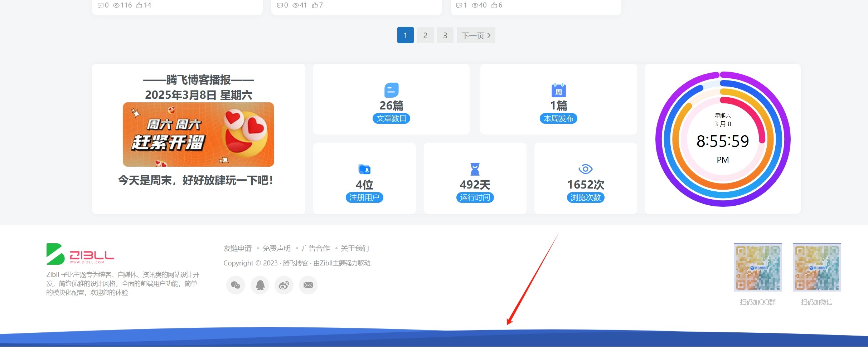Click the email envelope icon in the footer
The height and width of the screenshot is (347, 868).
click(308, 285)
